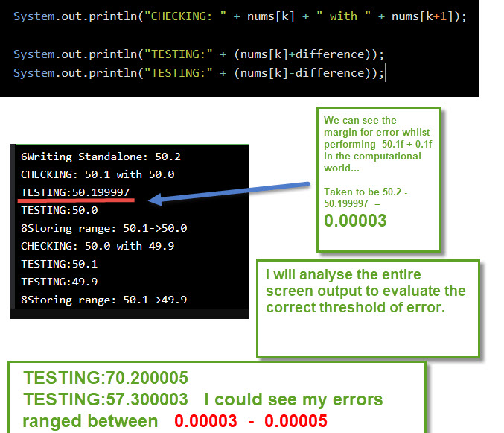Select the TESTING:50.0 console line

pos(59,210)
